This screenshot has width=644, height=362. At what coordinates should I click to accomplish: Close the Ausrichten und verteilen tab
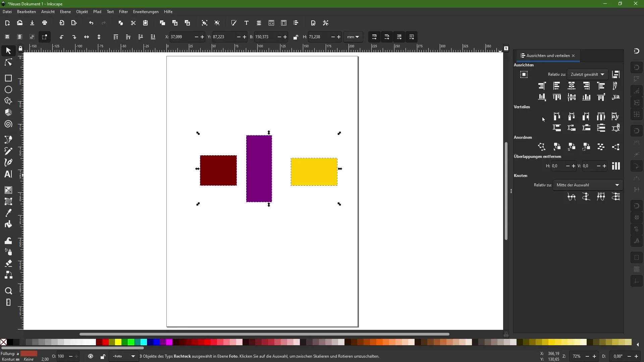pyautogui.click(x=574, y=56)
